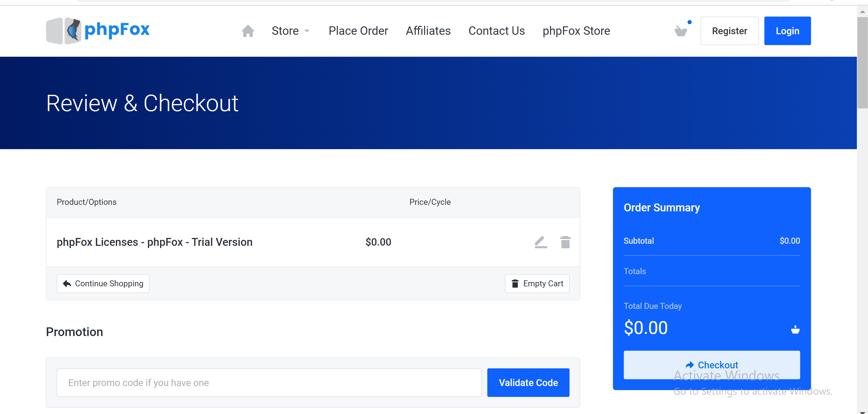
Task: Visit the phpFox Store link
Action: click(x=576, y=31)
